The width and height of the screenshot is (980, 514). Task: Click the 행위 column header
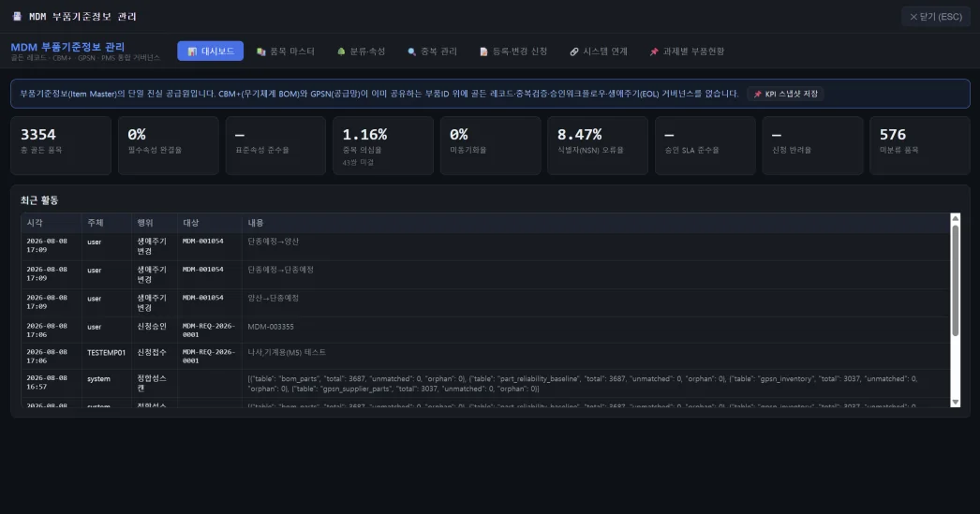point(155,223)
